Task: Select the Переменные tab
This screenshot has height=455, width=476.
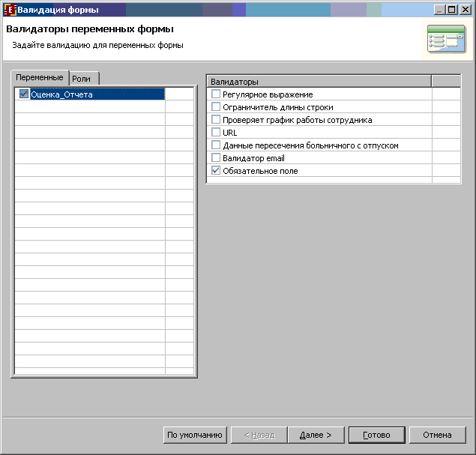Action: [40, 77]
